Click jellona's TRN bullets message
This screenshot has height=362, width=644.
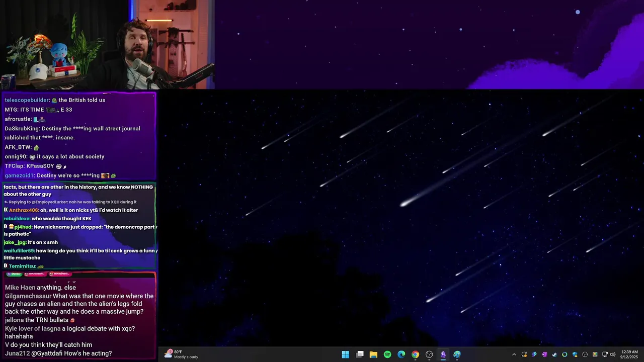[40, 320]
